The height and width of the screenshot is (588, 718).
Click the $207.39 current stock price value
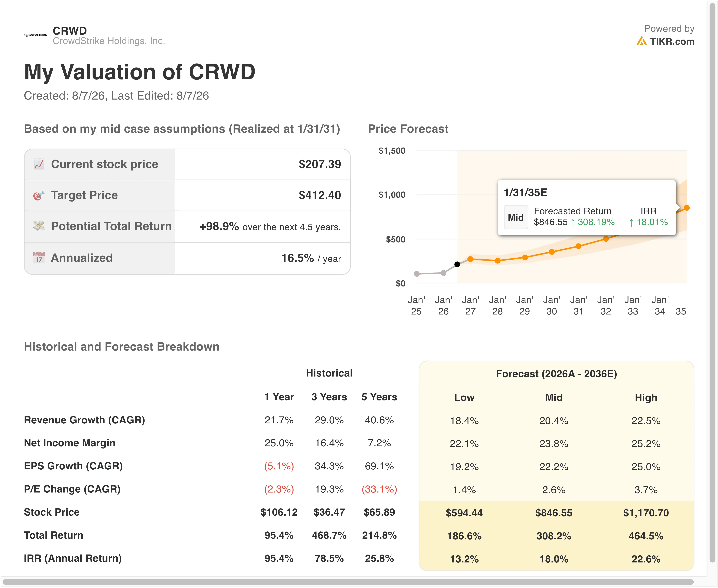pos(320,164)
